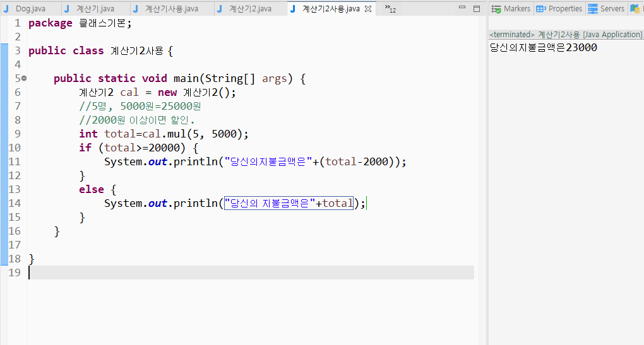The height and width of the screenshot is (345, 644).
Task: Click the else keyword on line 13
Action: pyautogui.click(x=91, y=189)
